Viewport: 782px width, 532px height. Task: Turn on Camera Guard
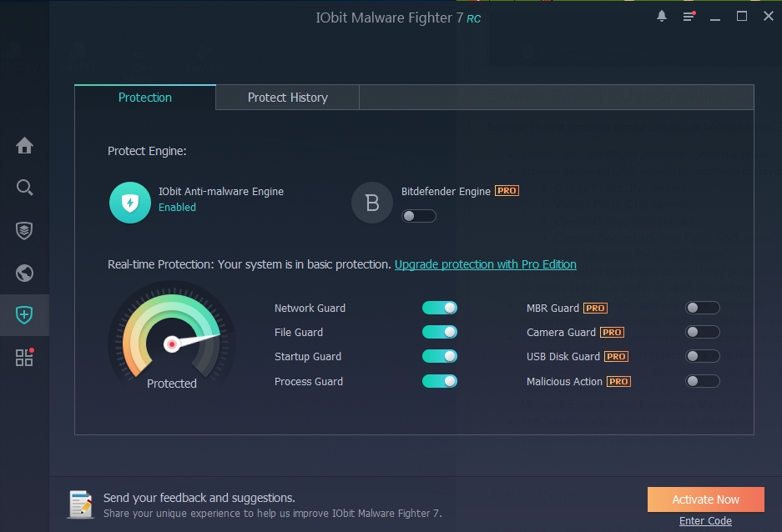[x=702, y=332]
